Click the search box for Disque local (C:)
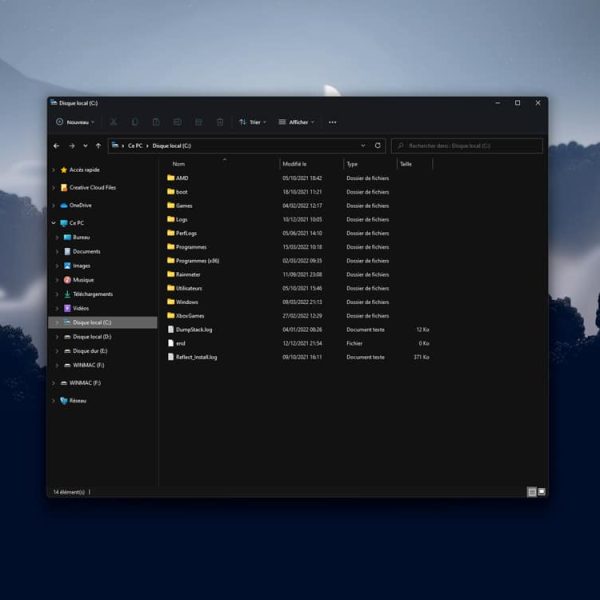Viewport: 600px width, 600px height. point(467,146)
